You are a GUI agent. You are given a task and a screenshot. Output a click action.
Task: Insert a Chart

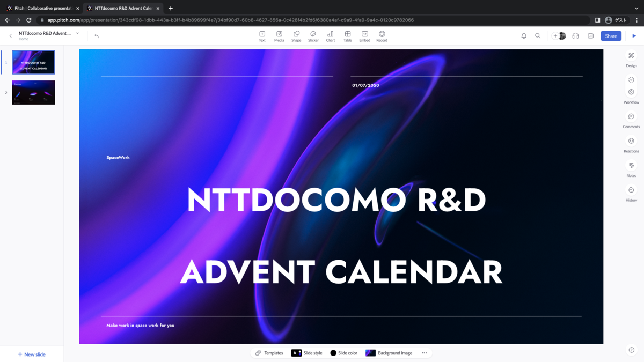pos(331,36)
